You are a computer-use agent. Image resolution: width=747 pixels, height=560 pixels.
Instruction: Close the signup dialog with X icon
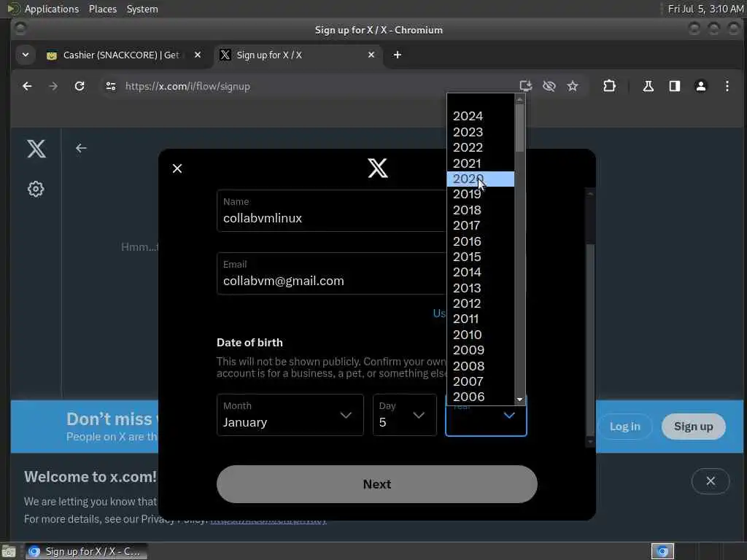[177, 168]
